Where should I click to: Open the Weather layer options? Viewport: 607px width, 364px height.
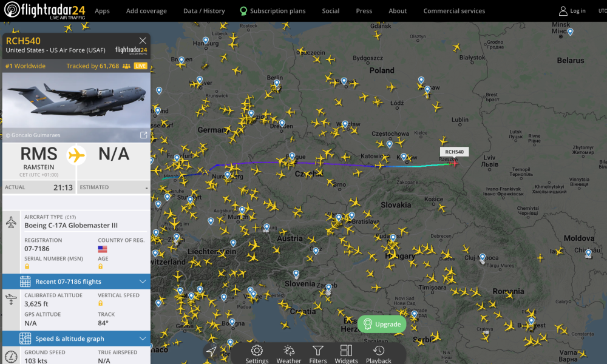tap(289, 353)
